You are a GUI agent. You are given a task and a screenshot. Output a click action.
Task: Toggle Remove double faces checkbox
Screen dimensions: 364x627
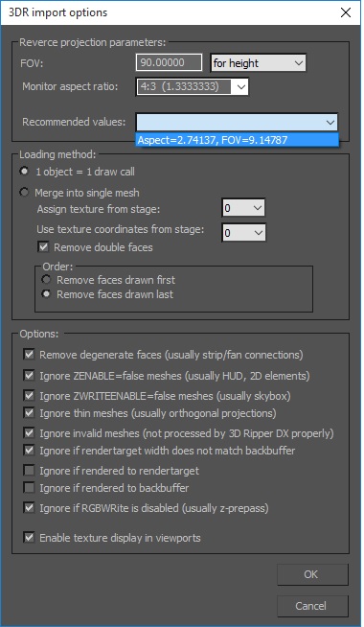(x=43, y=246)
